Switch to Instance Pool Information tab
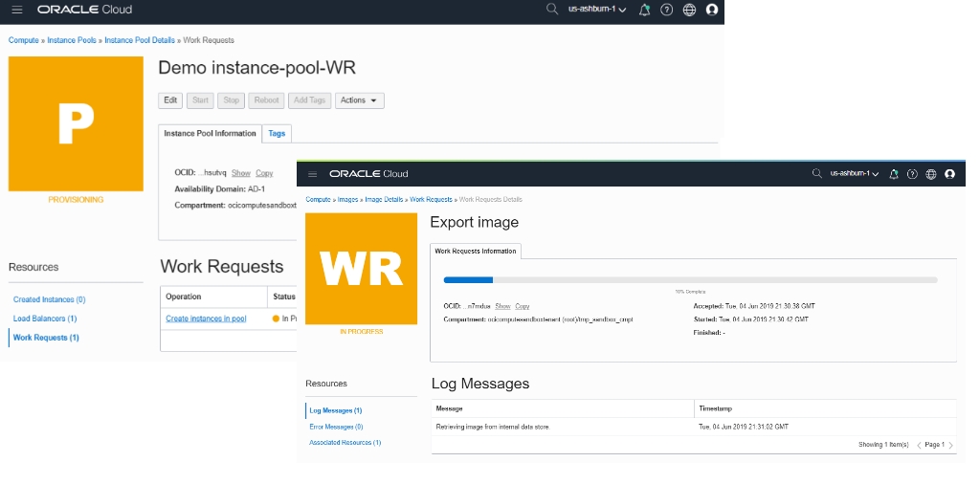The image size is (980, 484). click(x=210, y=134)
